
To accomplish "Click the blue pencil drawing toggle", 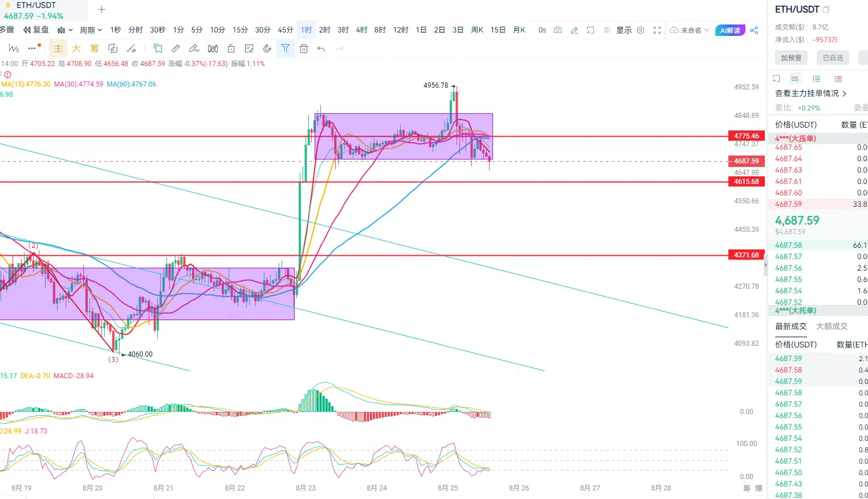I will tap(574, 30).
